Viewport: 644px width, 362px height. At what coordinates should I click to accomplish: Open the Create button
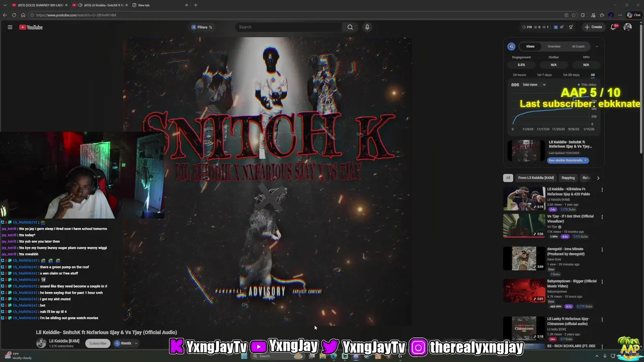593,27
